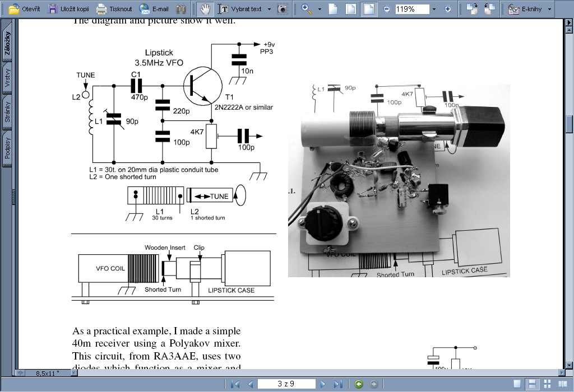Click the E-mail toolbar button

(x=154, y=9)
